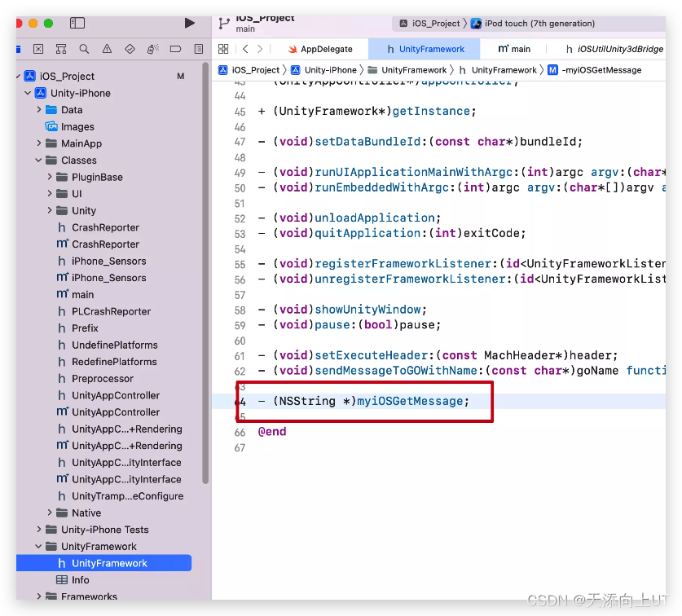Viewport: 682px width, 616px height.
Task: Click the green zoom window button
Action: (x=48, y=23)
